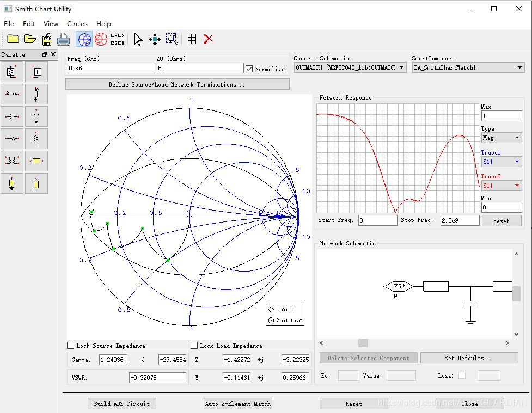Click the red X delete icon
Screen dimensions: 532x413
tap(209, 39)
